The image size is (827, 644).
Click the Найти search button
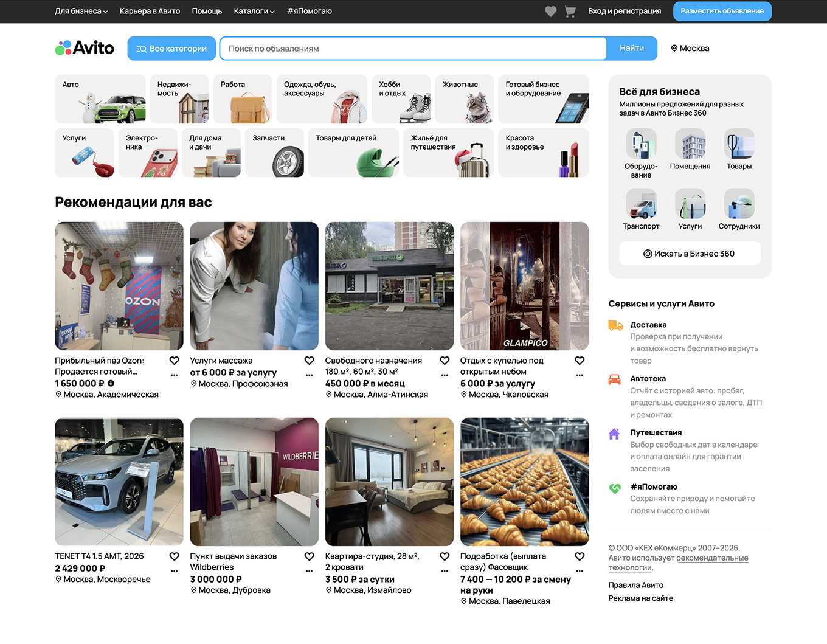(x=632, y=49)
